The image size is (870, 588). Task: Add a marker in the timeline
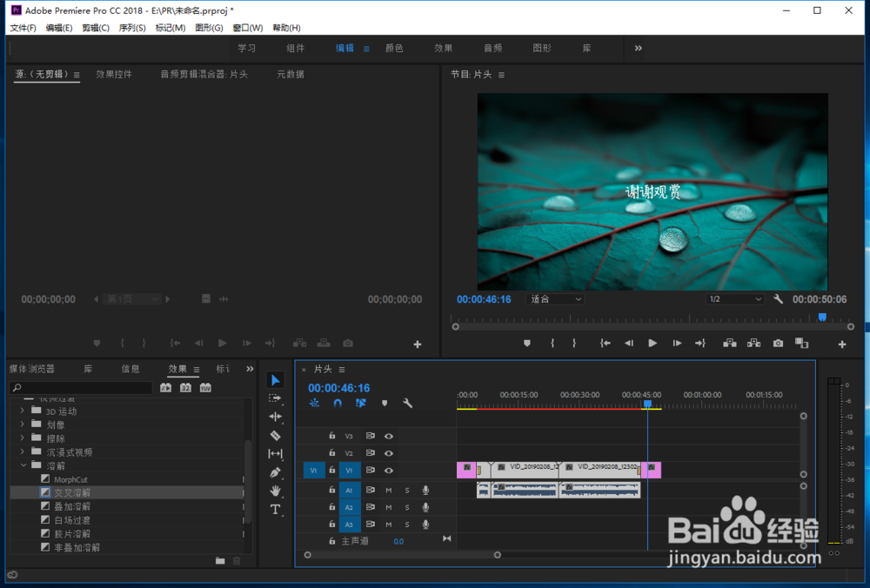[x=385, y=404]
